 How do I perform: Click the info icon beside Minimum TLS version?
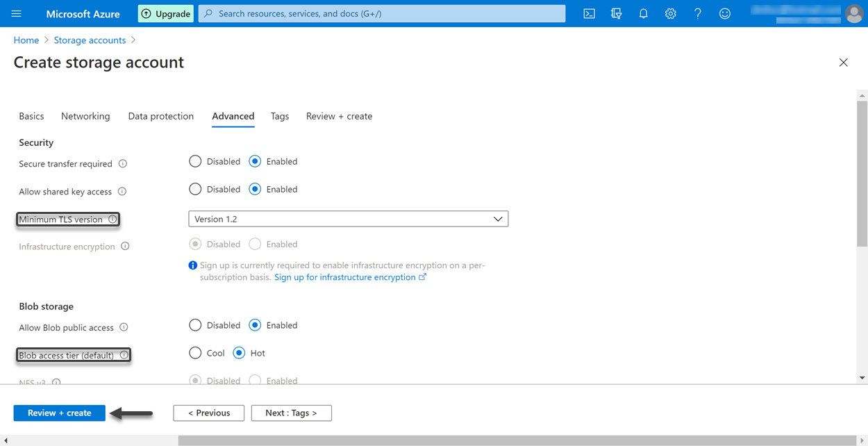click(x=112, y=220)
